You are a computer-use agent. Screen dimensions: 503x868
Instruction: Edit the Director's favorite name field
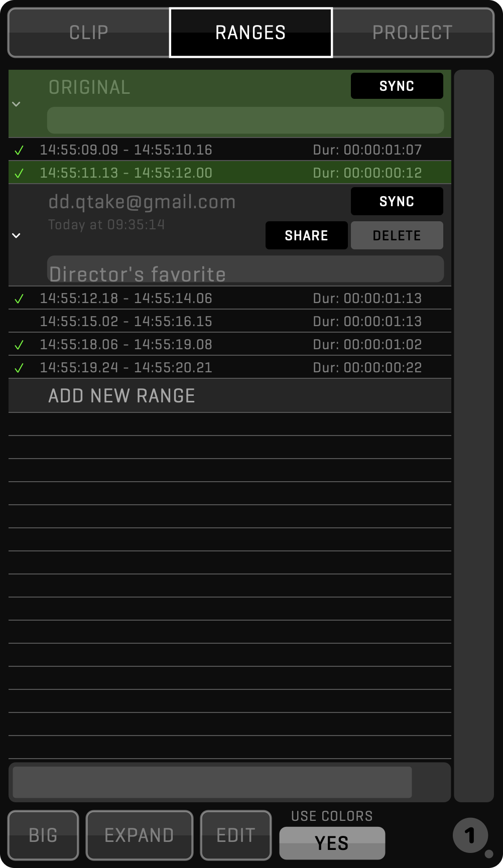pyautogui.click(x=245, y=270)
